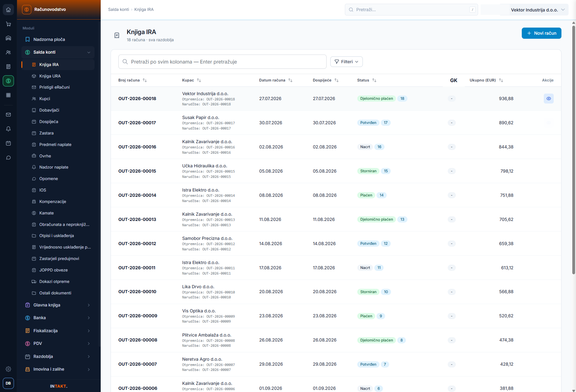The image size is (576, 392).
Task: Open the mail envelope icon in rail
Action: [x=8, y=115]
